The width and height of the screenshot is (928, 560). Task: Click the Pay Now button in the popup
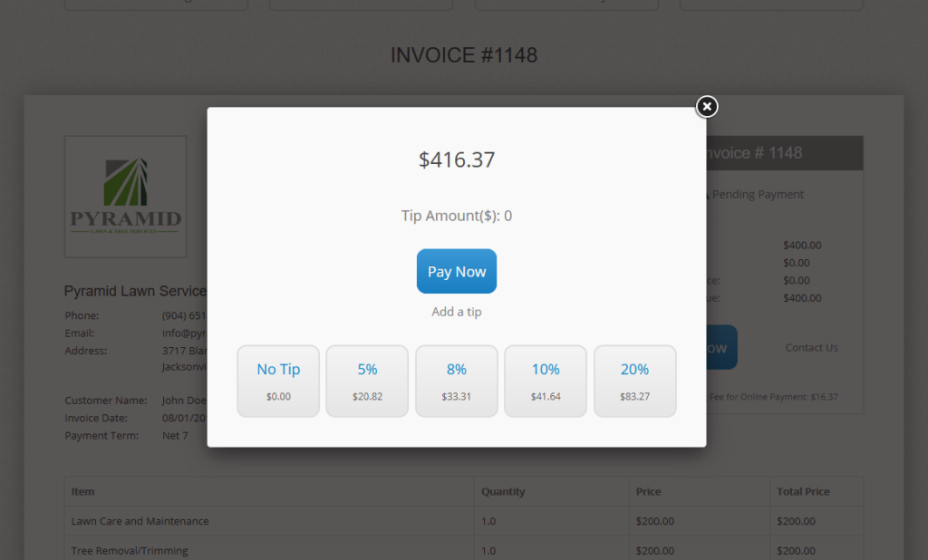click(457, 271)
